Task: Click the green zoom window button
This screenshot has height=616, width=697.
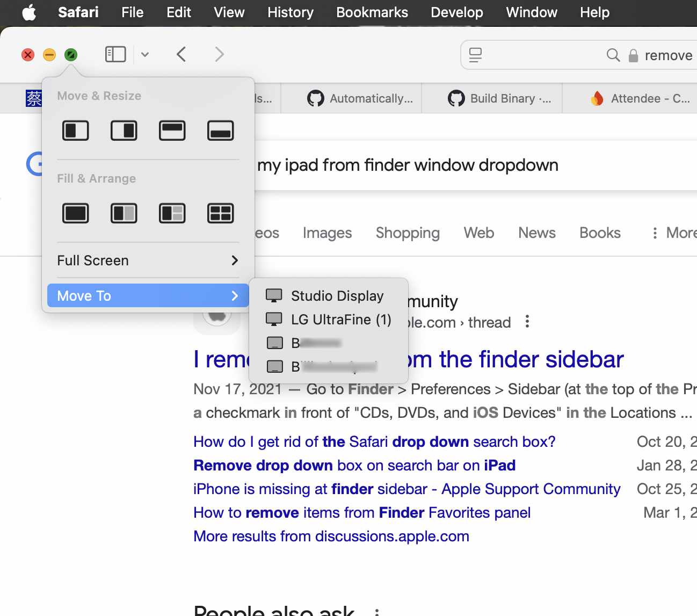Action: (x=71, y=55)
